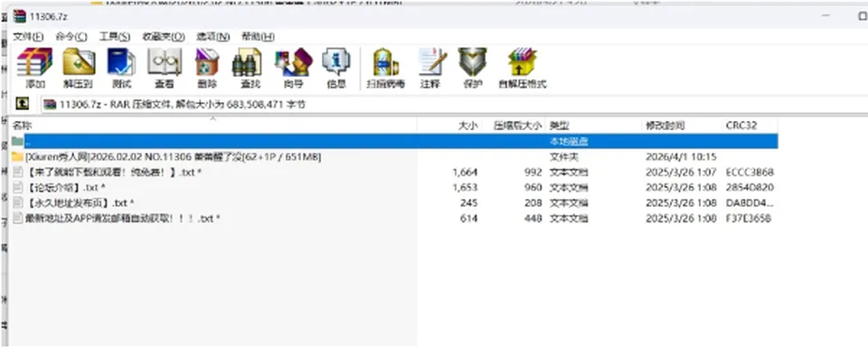Click the 添加 (Add) toolbar icon
Screen dimensions: 868x348
point(35,62)
